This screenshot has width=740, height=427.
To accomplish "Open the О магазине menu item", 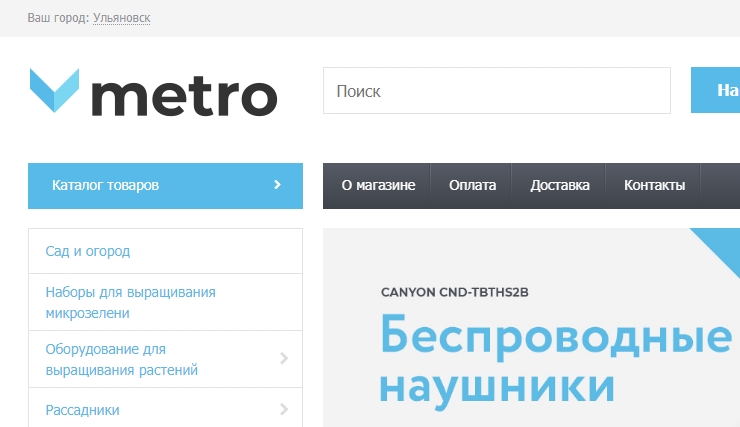I will coord(377,185).
